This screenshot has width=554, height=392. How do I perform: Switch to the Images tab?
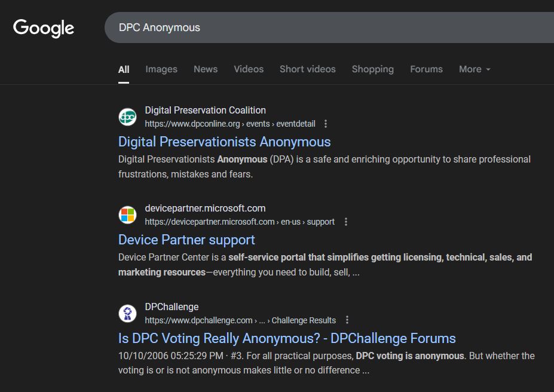click(161, 69)
